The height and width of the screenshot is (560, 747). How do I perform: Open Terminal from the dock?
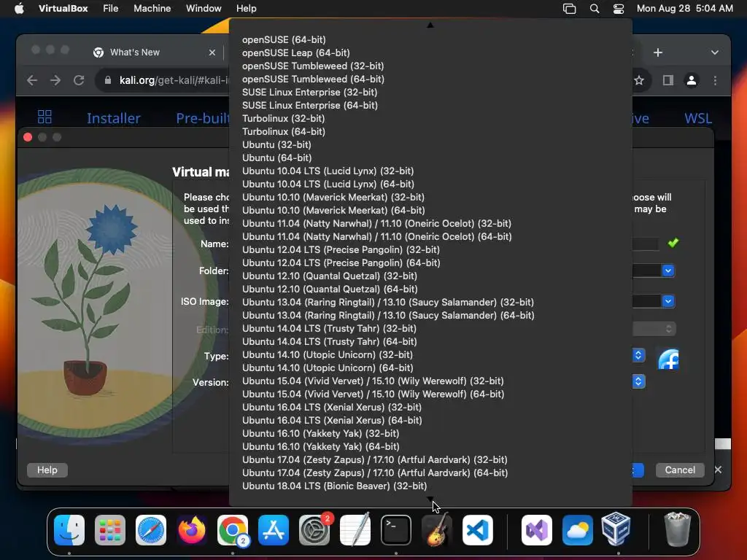(x=396, y=530)
